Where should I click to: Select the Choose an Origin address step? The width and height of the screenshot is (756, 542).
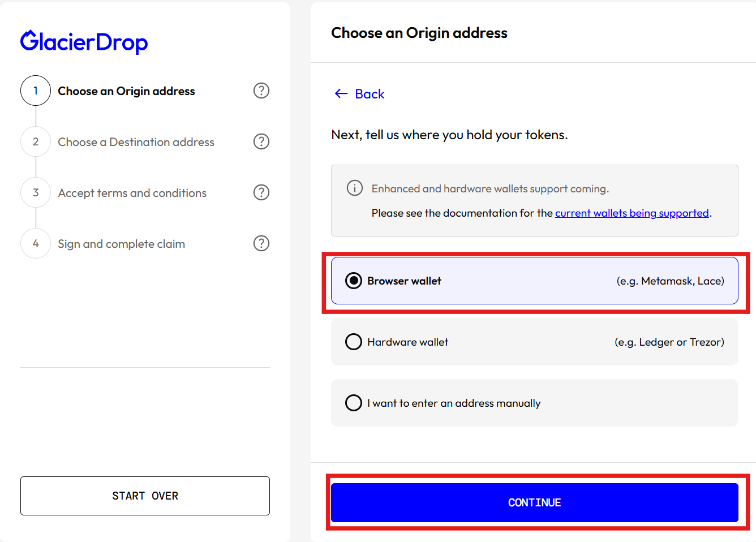pos(126,91)
